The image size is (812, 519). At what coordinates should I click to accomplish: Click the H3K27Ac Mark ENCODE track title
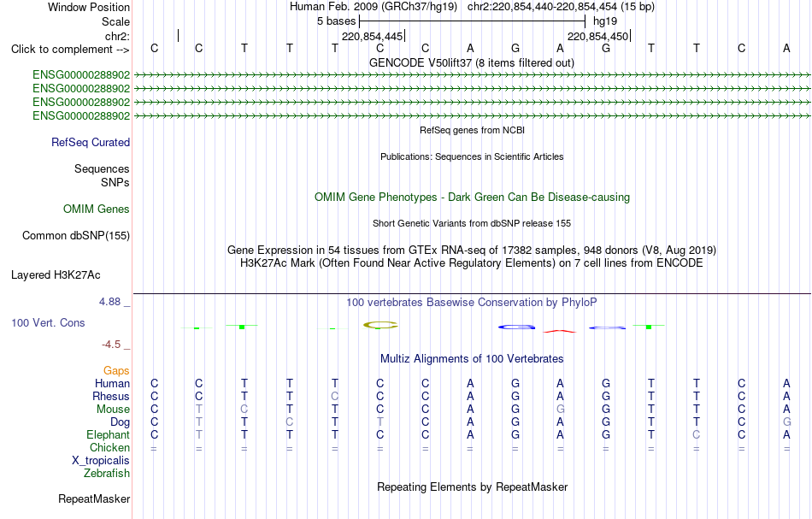pos(472,263)
